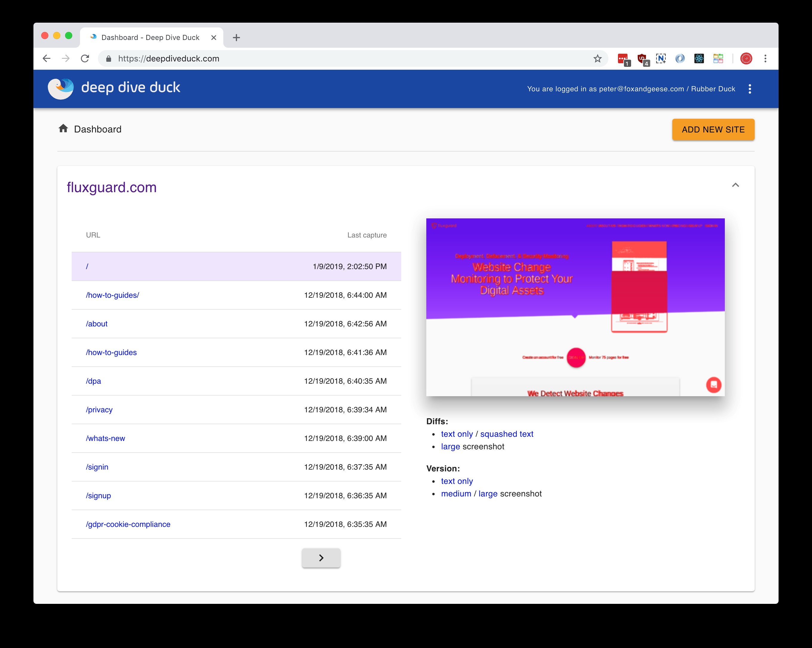Open the round blue extension icon
This screenshot has height=648, width=812.
[x=680, y=58]
